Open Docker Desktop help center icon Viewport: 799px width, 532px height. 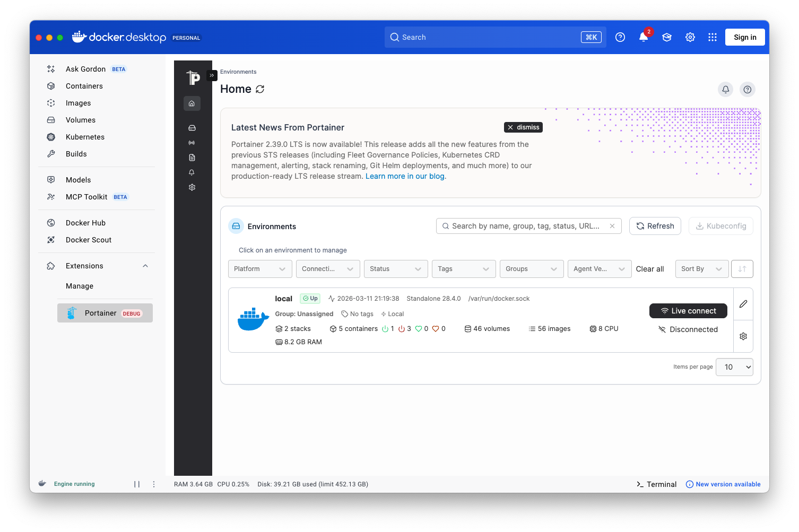click(x=620, y=37)
